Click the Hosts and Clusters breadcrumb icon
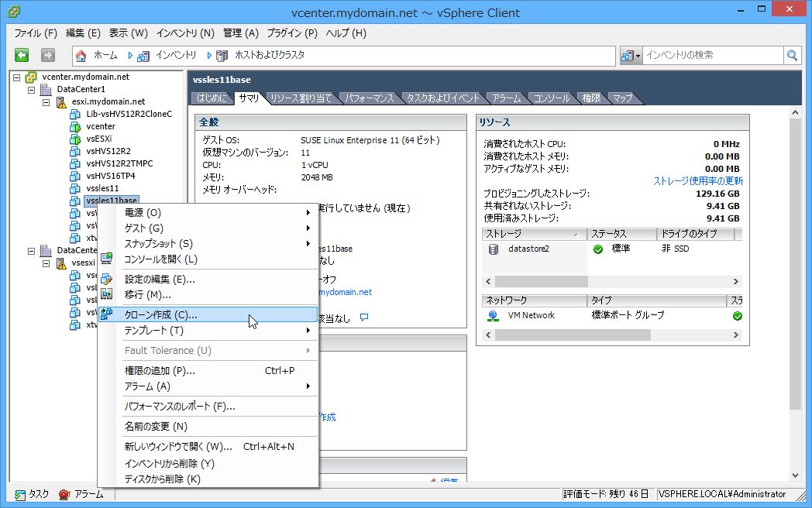812x508 pixels. click(222, 56)
